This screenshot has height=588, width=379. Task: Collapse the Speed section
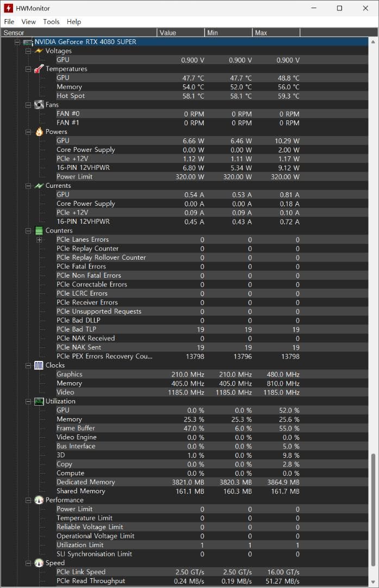[x=28, y=563]
